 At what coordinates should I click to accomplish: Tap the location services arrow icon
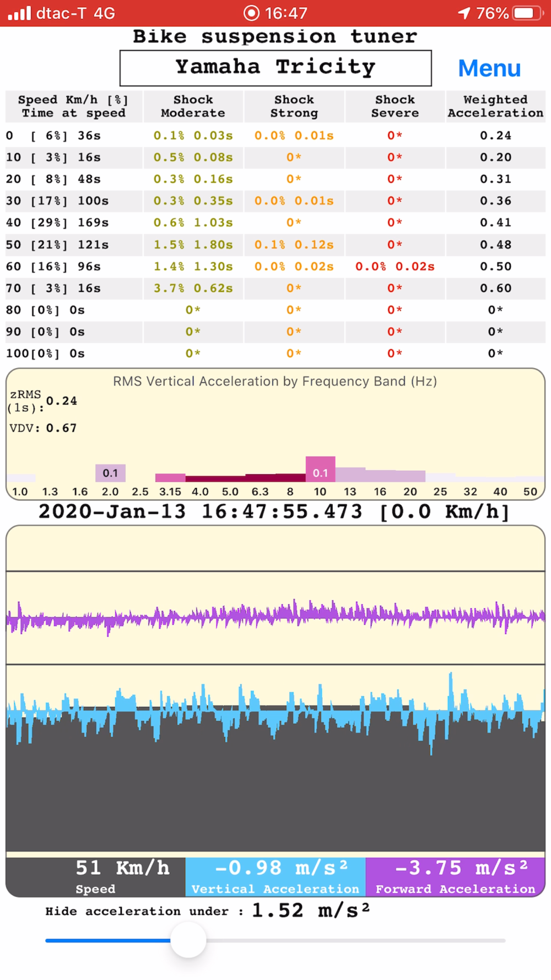(464, 13)
